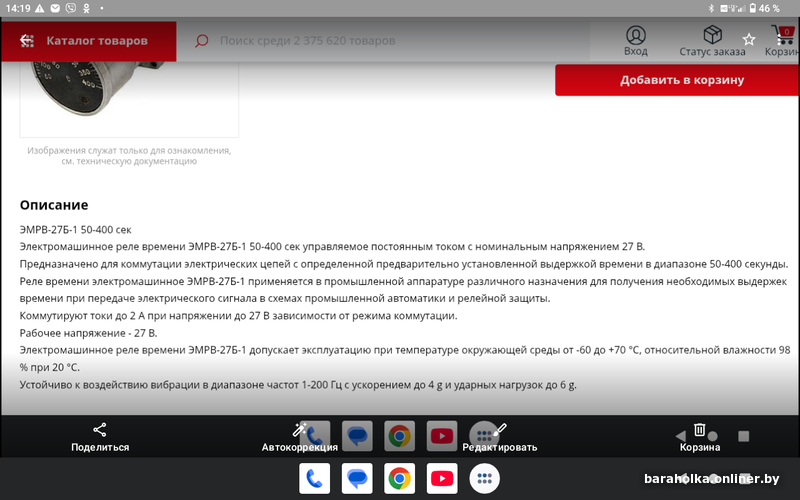The height and width of the screenshot is (500, 800).
Task: Click the catalog back-arrow icon
Action: [27, 41]
